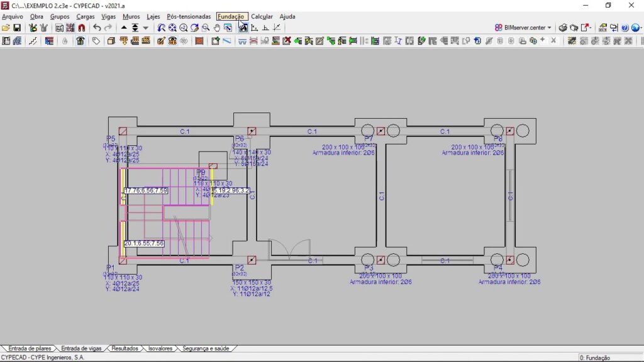This screenshot has height=362, width=644.
Task: Click the Undo arrow in toolbar
Action: point(97,28)
